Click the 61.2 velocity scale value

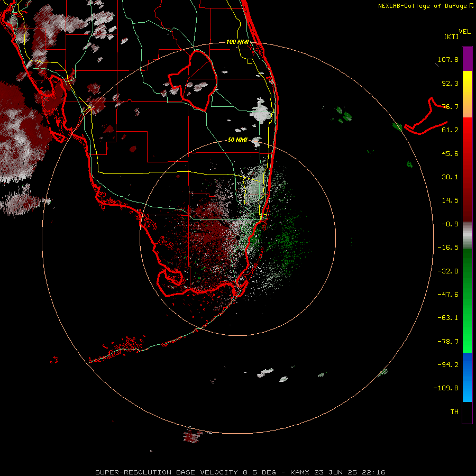point(450,130)
